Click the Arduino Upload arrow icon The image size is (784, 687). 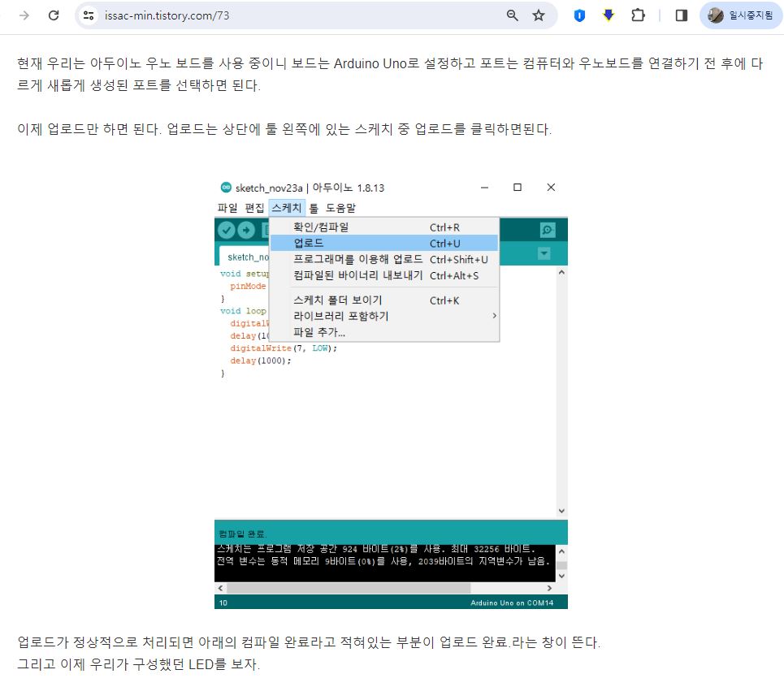[245, 231]
